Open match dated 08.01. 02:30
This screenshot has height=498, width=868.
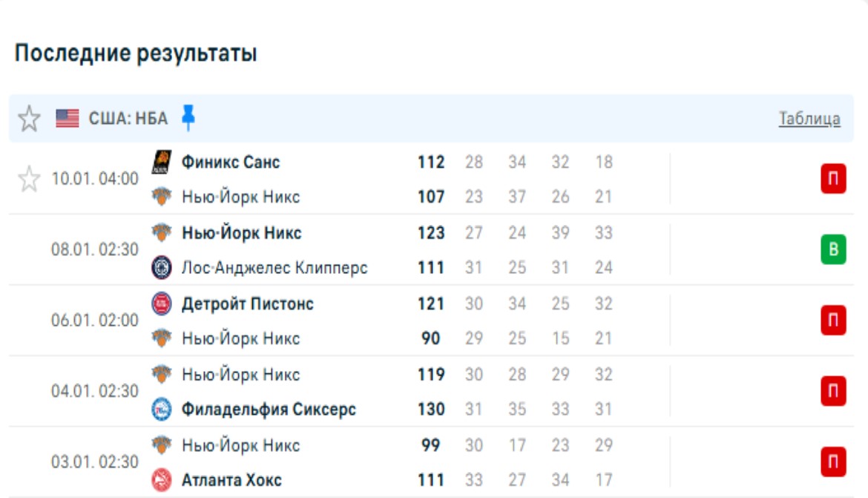[95, 250]
